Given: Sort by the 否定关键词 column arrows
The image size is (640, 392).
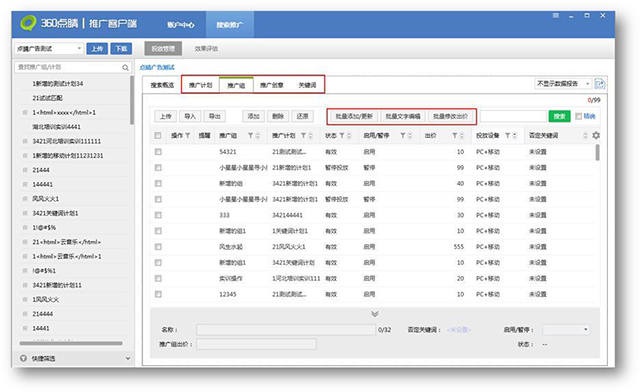Looking at the screenshot, I should pyautogui.click(x=586, y=136).
